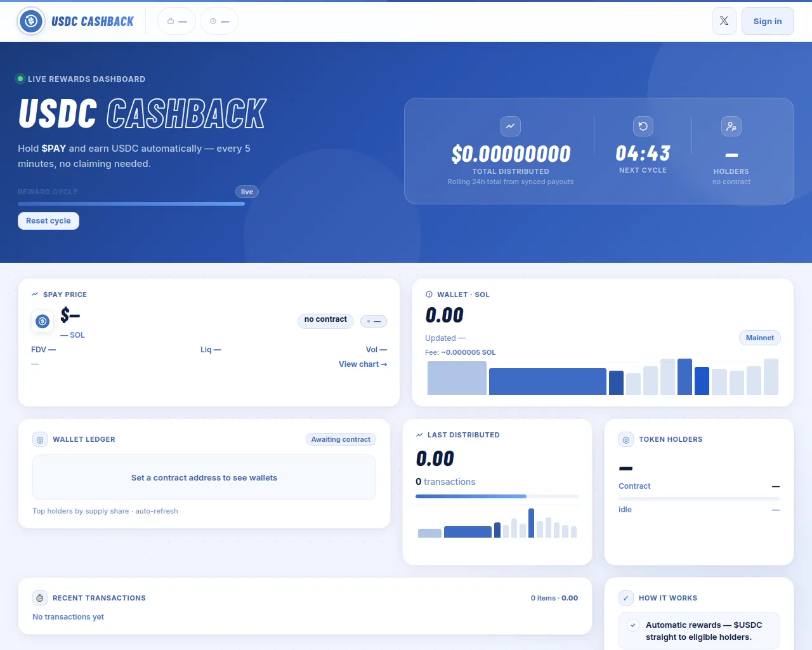Click the 04:43 next cycle countdown

643,153
